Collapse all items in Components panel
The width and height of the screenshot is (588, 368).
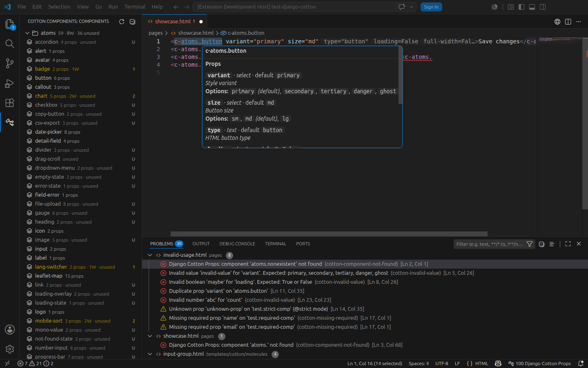(x=132, y=22)
